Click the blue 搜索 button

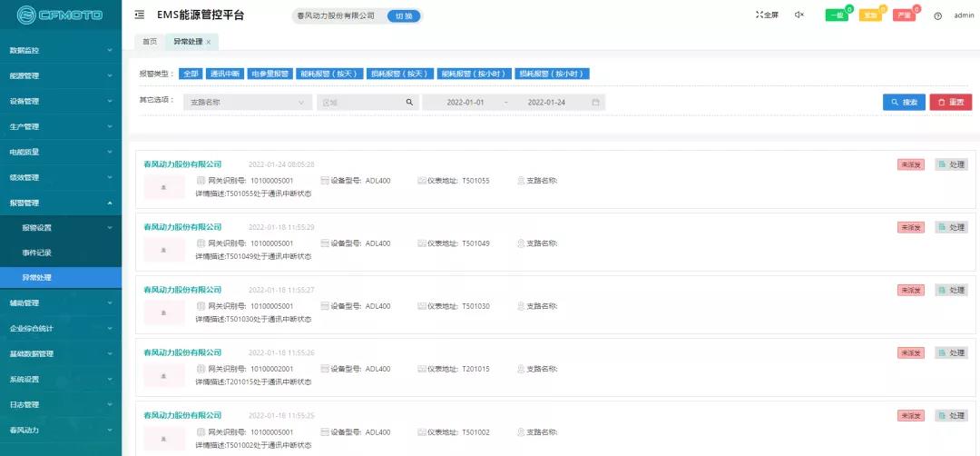point(904,102)
